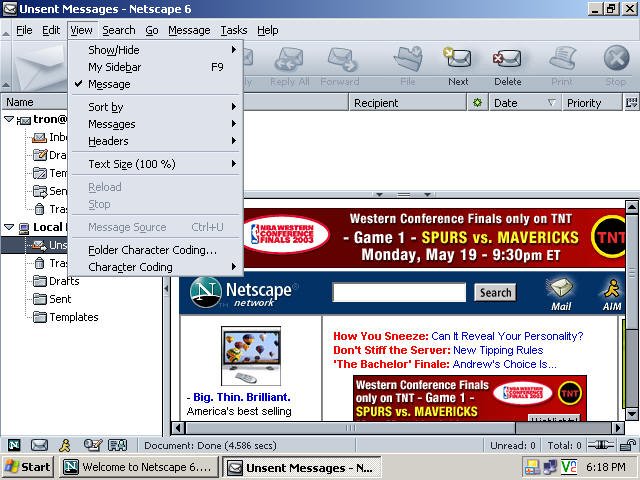Click the online/offline connection plug icon
Viewport: 640px width, 480px height.
[601, 445]
